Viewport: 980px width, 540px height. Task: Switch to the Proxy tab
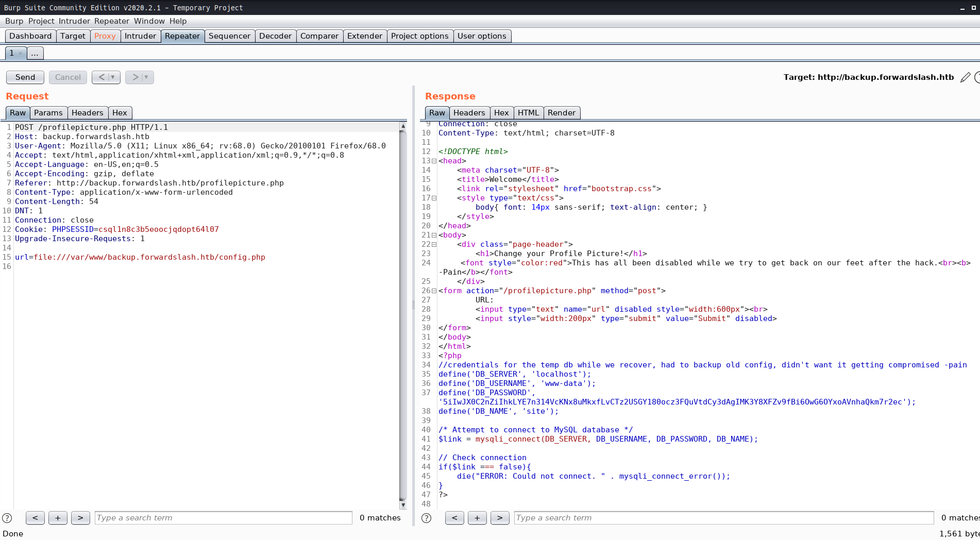[x=105, y=36]
